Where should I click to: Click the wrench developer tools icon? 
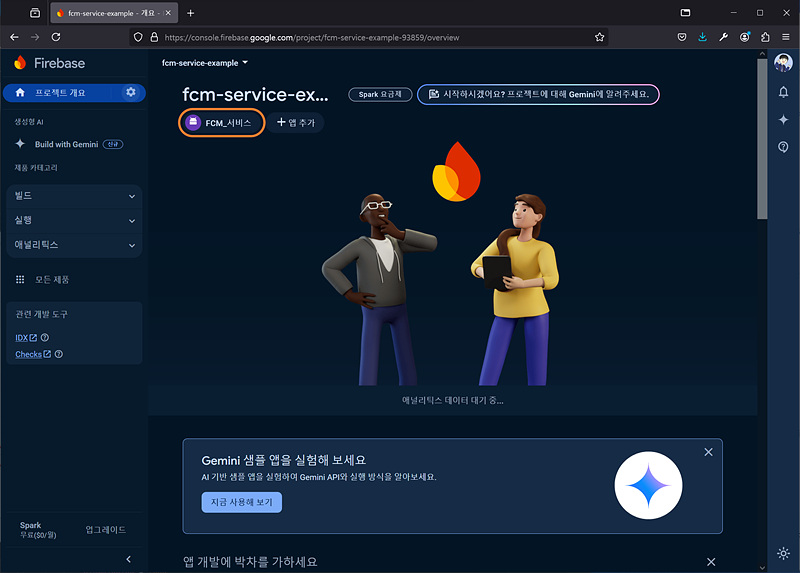[723, 37]
